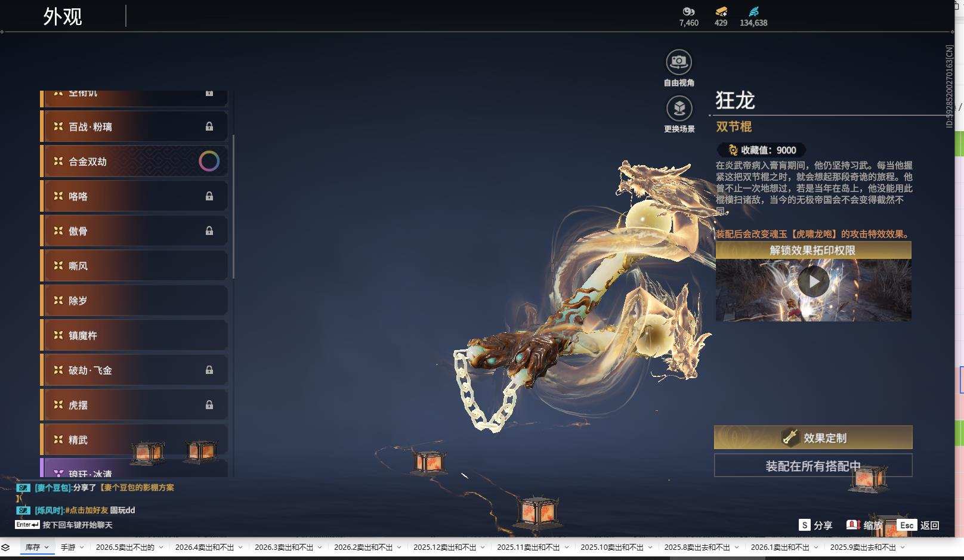Select the 虎摆 skin row
This screenshot has width=964, height=560.
(x=134, y=405)
